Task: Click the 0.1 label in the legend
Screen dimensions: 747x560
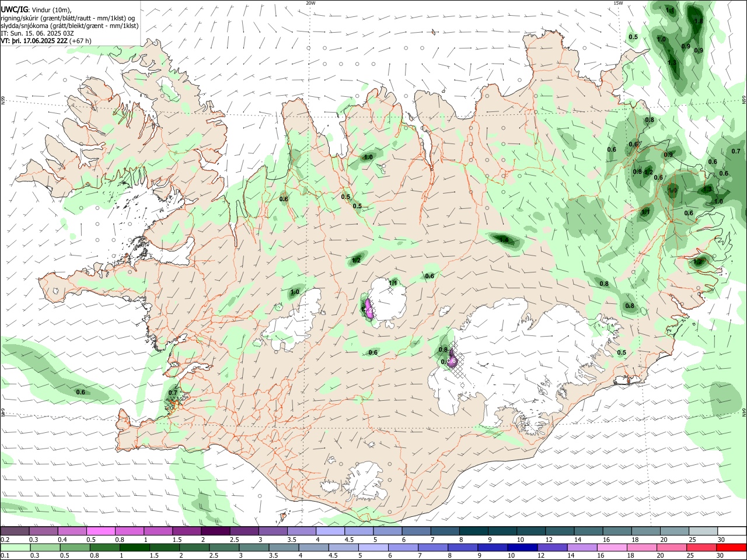Action: (x=5, y=555)
